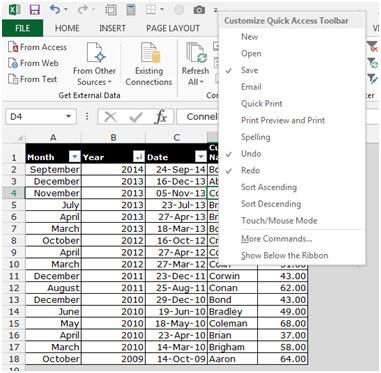Click the Year value 2014

coord(113,170)
